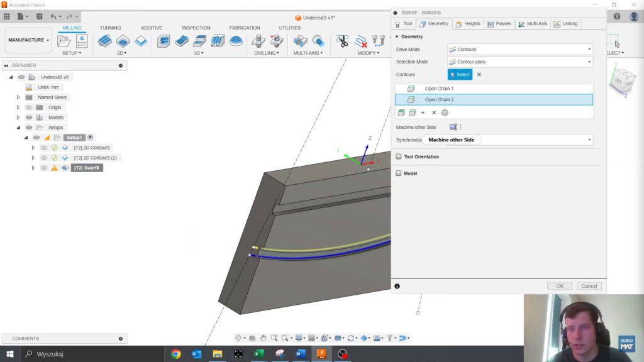Switch to the TURNING ribbon tab

[110, 28]
